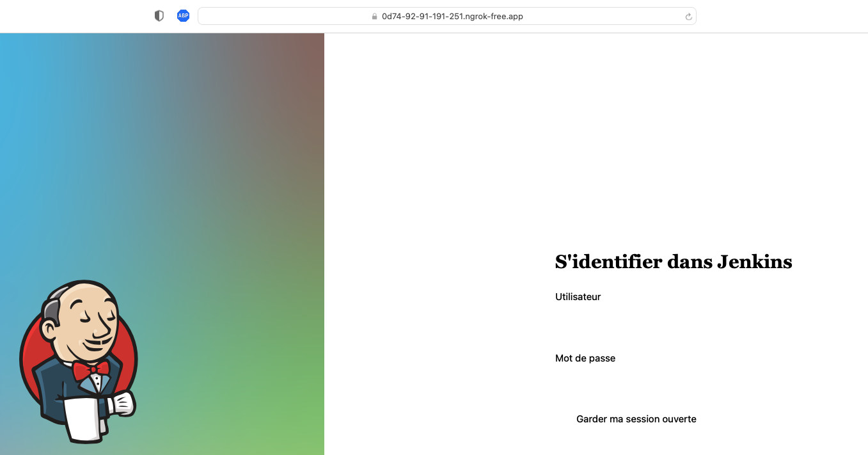
Task: Click the Utilisateur label text
Action: [578, 297]
